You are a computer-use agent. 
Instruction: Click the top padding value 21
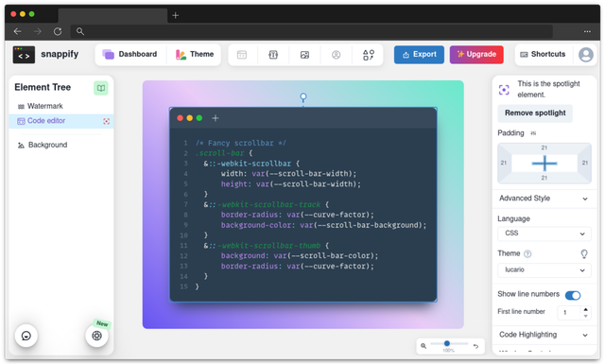(x=544, y=147)
